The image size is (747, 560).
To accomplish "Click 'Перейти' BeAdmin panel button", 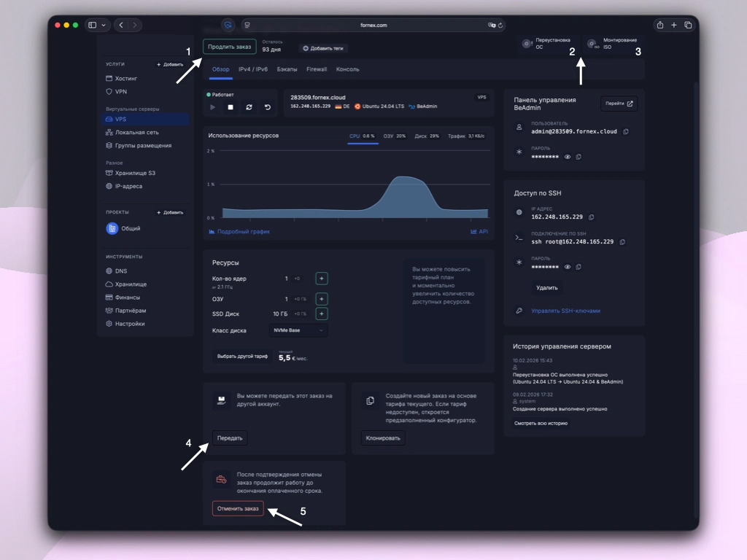I will pyautogui.click(x=619, y=104).
